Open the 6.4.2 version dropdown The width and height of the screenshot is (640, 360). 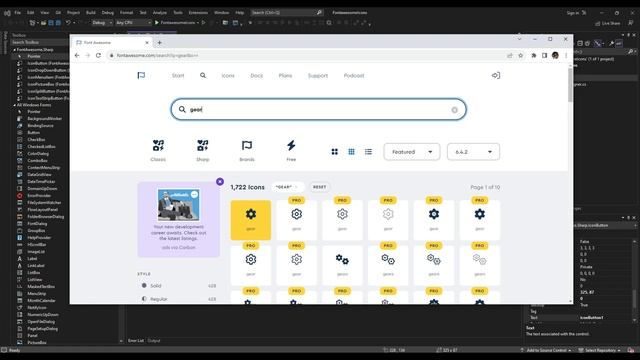pos(473,152)
